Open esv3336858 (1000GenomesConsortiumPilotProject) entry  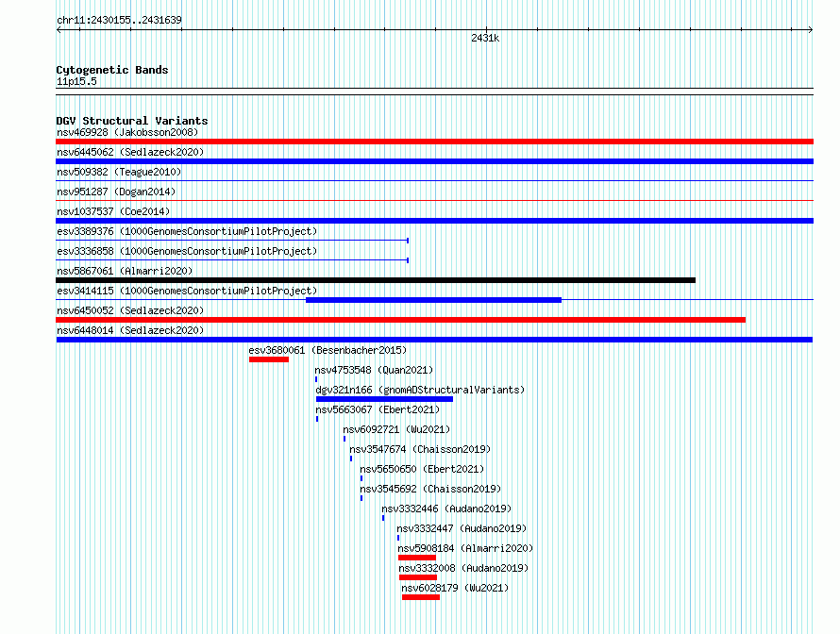(187, 251)
